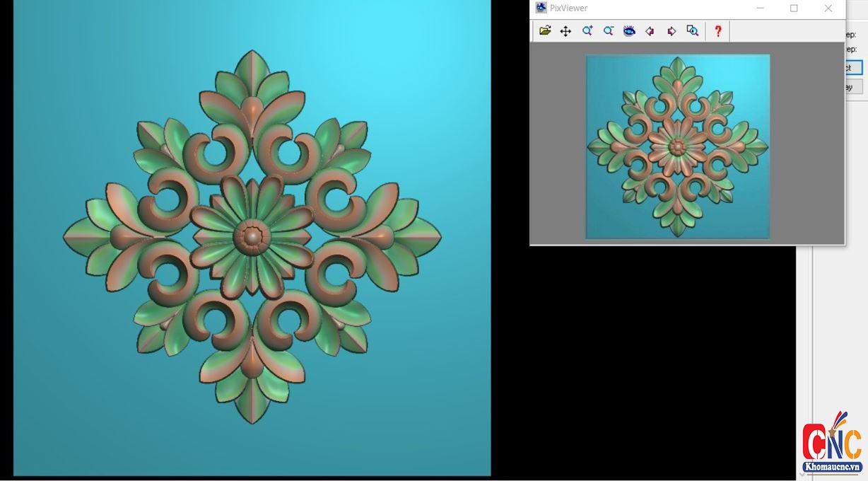
Task: Close the PixViewer window
Action: click(x=828, y=8)
